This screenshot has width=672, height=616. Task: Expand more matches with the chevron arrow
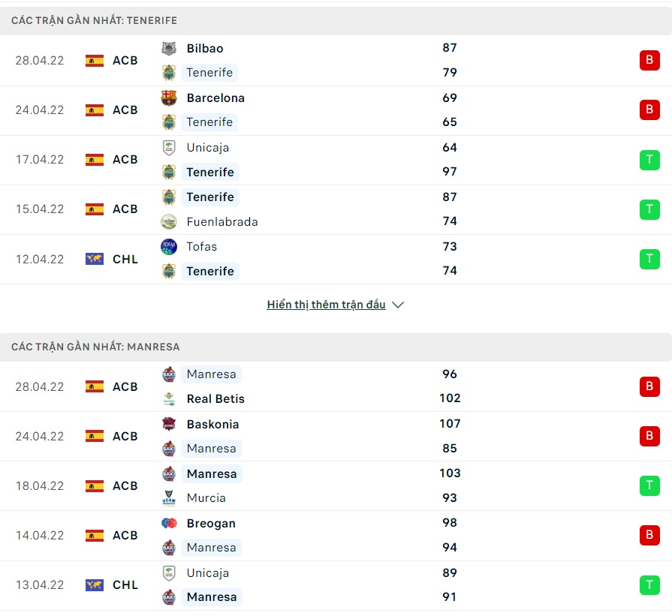point(398,305)
